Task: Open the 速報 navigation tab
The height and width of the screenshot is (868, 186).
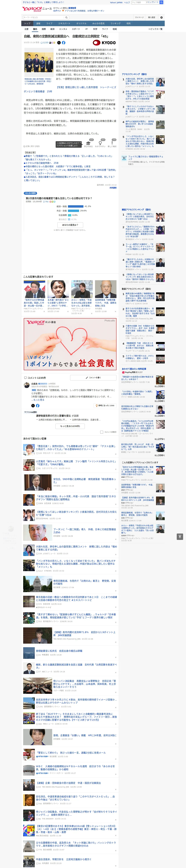Action: pyautogui.click(x=38, y=23)
